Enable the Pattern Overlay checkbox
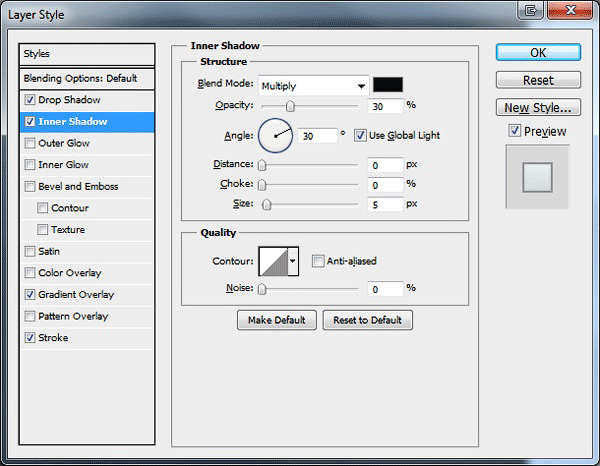Image resolution: width=600 pixels, height=466 pixels. pyautogui.click(x=30, y=316)
